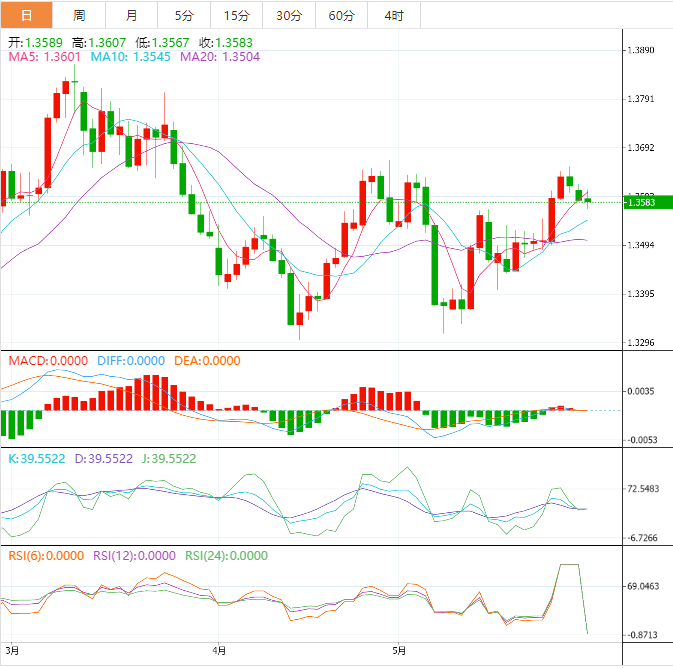The width and height of the screenshot is (673, 669).
Task: Click the 1.3890 price axis label
Action: tap(641, 50)
